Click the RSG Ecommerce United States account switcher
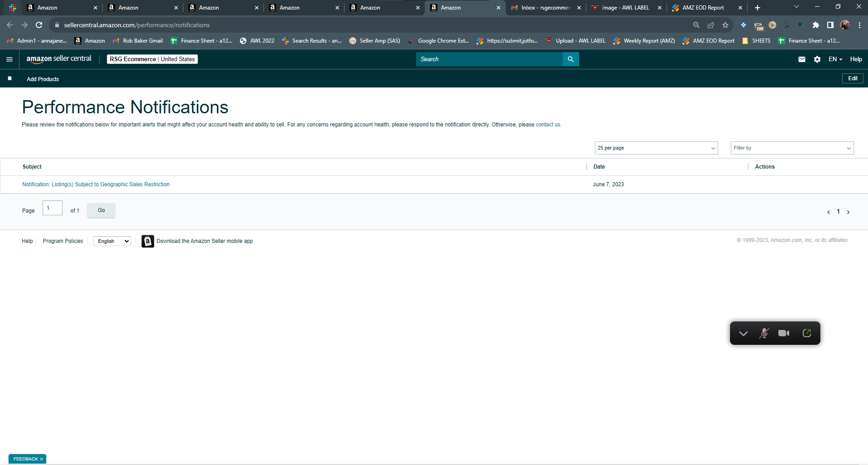 (x=152, y=59)
